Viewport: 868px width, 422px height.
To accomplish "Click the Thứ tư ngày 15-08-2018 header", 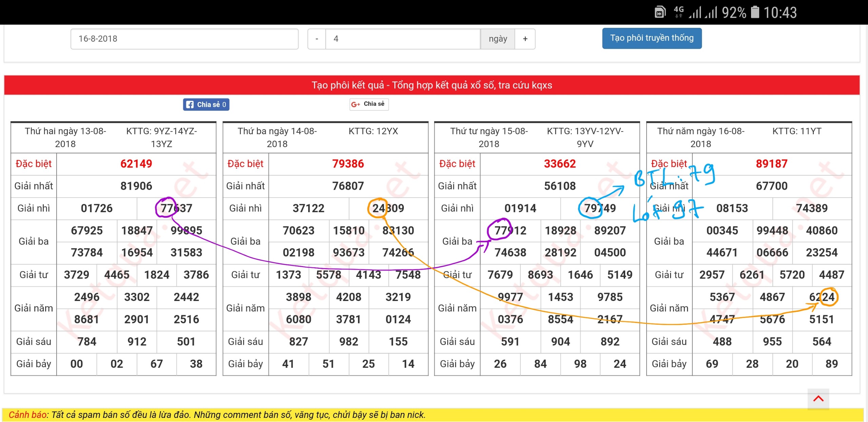I will (489, 137).
